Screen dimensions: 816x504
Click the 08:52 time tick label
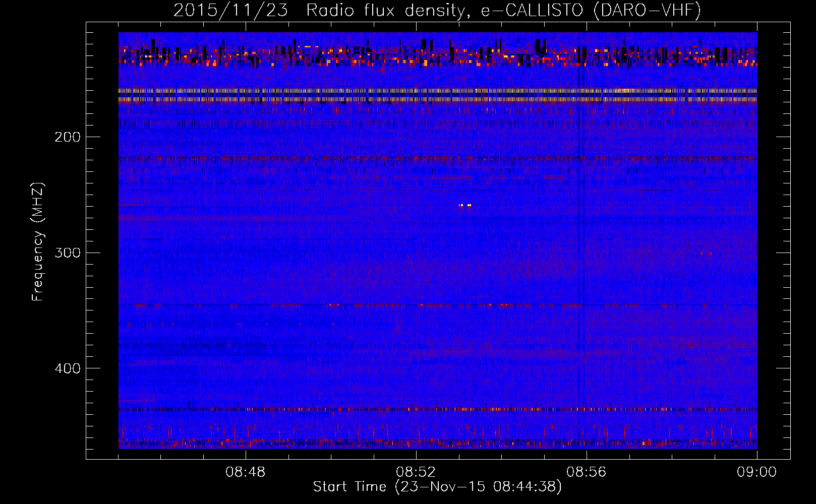tap(416, 472)
